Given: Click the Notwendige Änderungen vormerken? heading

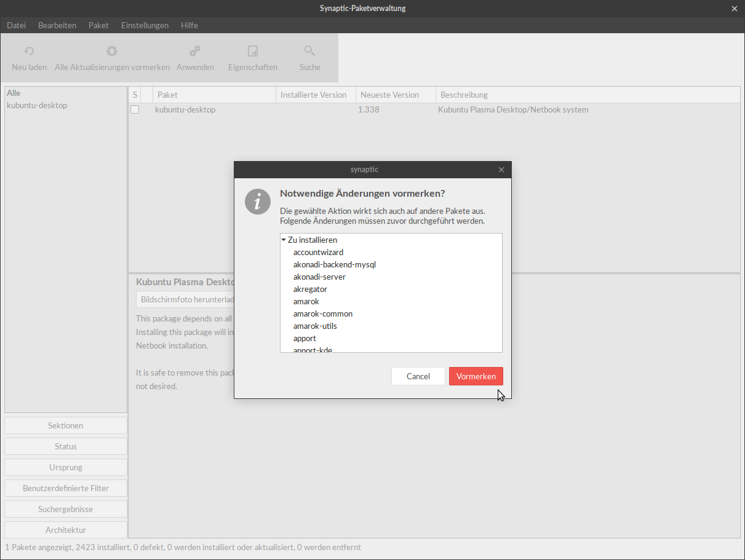Looking at the screenshot, I should 362,193.
